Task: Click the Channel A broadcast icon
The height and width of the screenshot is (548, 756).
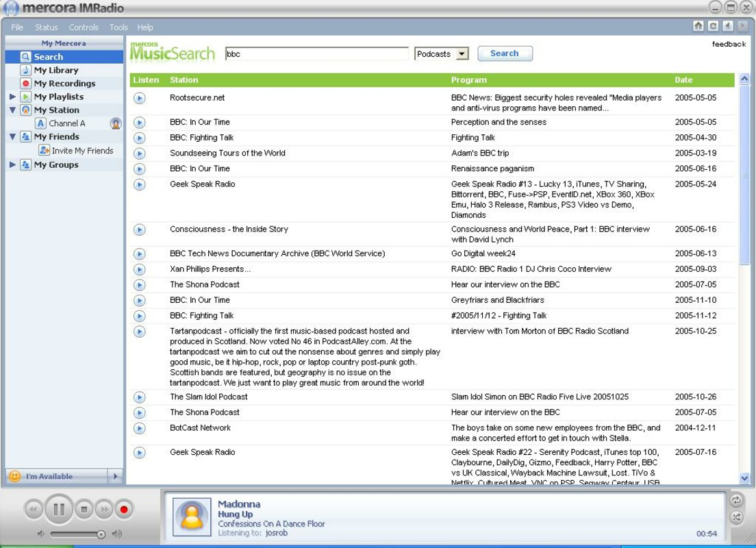Action: tap(116, 123)
